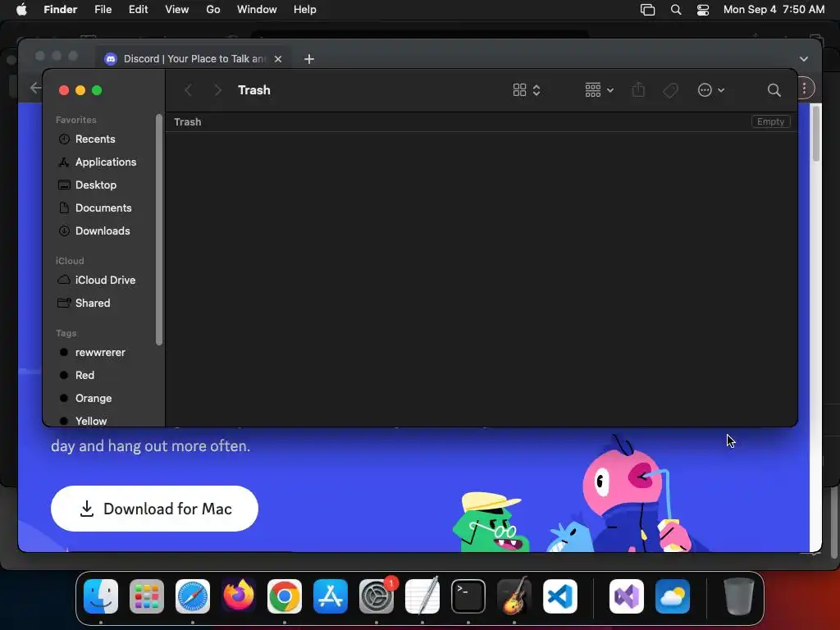Screen dimensions: 840x630
Task: Open TextEdit from the Dock
Action: coord(422,596)
